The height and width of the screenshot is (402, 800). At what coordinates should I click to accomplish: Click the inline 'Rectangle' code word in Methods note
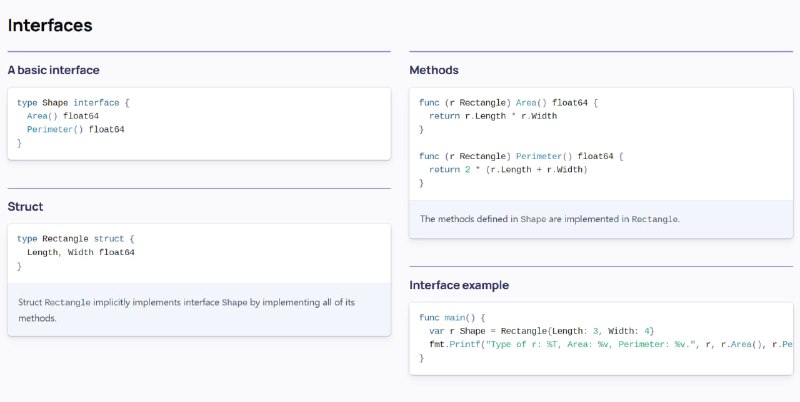point(655,219)
